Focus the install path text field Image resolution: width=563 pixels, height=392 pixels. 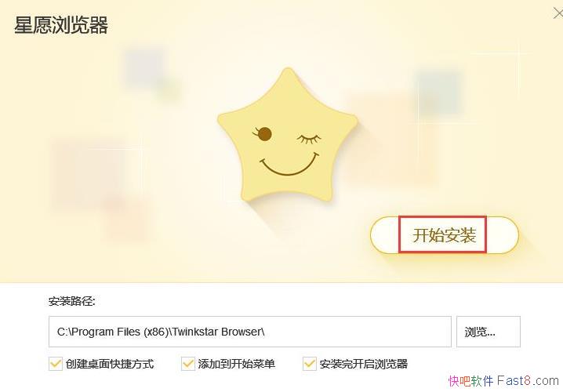250,332
